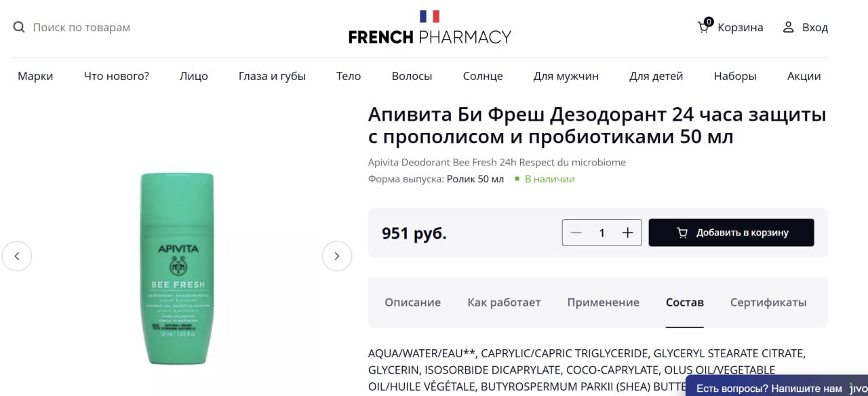Click the quantity number field
The height and width of the screenshot is (396, 868).
pyautogui.click(x=601, y=233)
